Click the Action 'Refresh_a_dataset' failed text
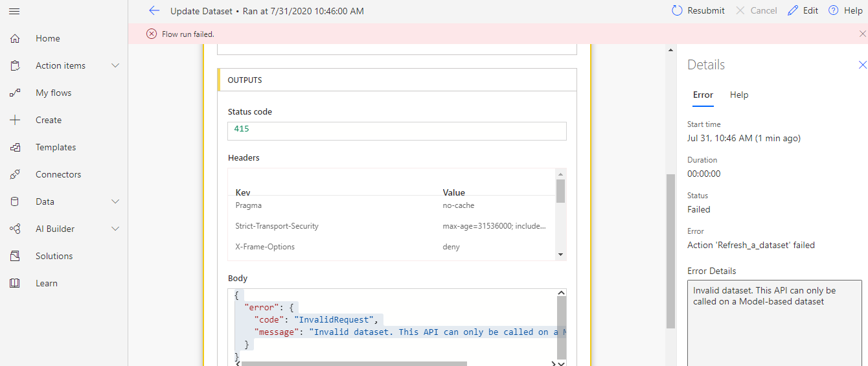Screen dimensions: 868x366 (x=751, y=245)
